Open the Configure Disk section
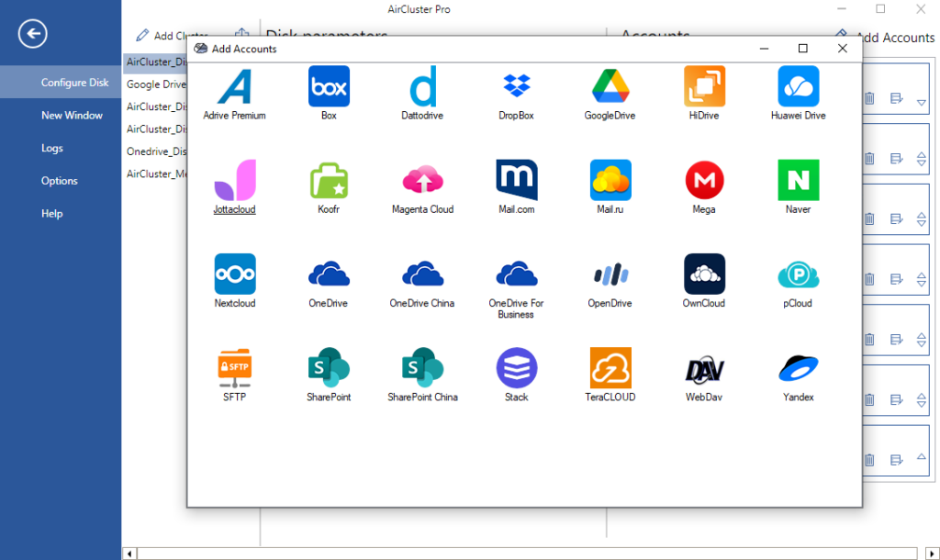Image resolution: width=940 pixels, height=560 pixels. 61,82
